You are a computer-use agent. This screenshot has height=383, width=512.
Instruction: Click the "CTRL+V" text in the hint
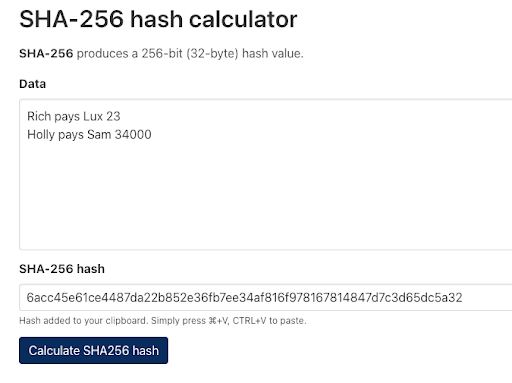tap(249, 321)
